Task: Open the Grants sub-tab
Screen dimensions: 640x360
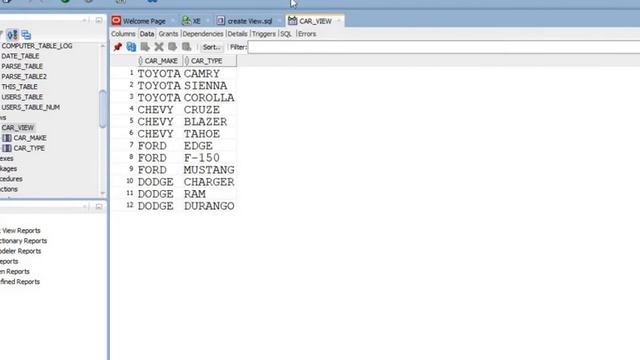Action: (168, 34)
